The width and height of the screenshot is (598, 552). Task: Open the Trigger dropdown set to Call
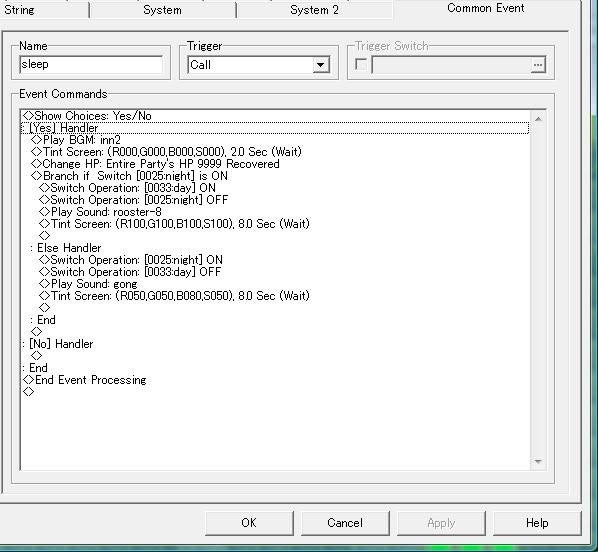point(259,65)
